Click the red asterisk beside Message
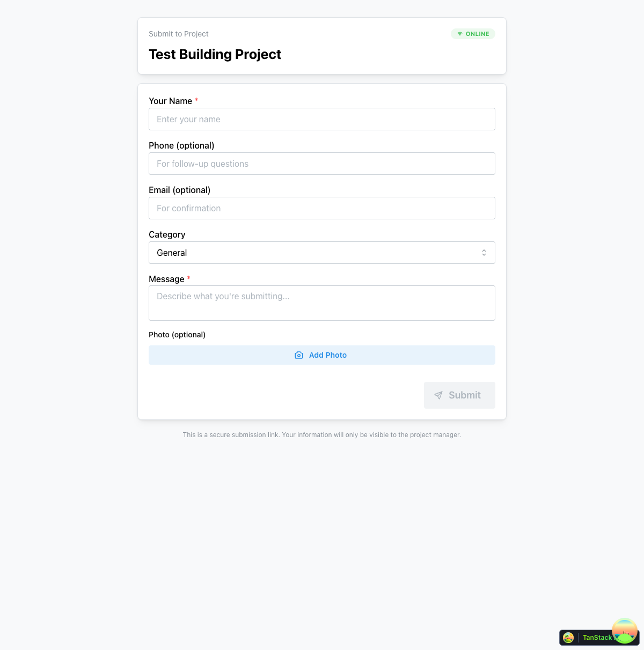The height and width of the screenshot is (650, 644). (188, 278)
